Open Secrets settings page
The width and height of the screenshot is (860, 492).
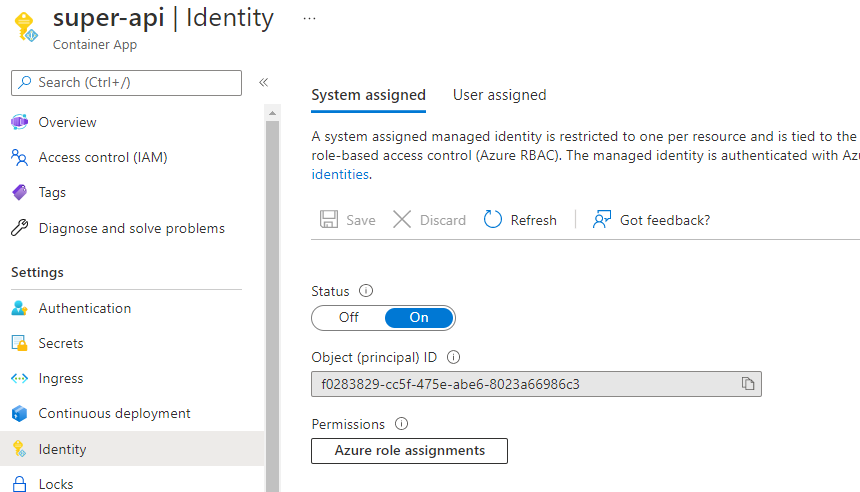click(61, 343)
